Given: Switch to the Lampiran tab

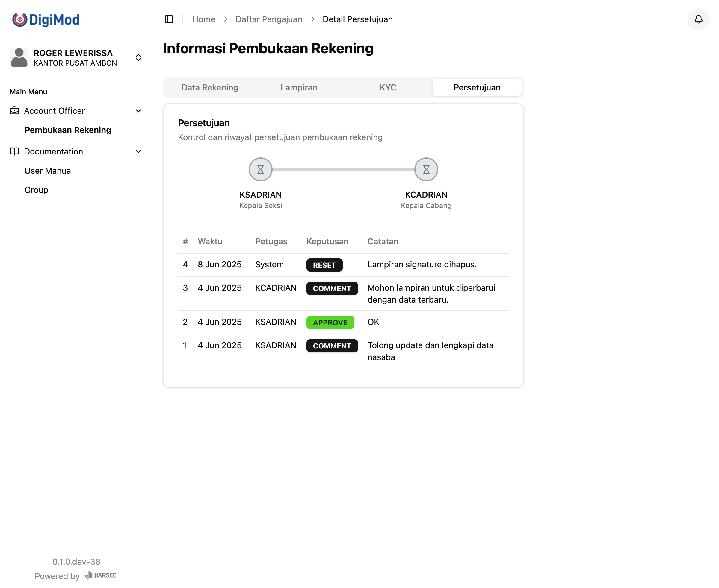Looking at the screenshot, I should 299,87.
